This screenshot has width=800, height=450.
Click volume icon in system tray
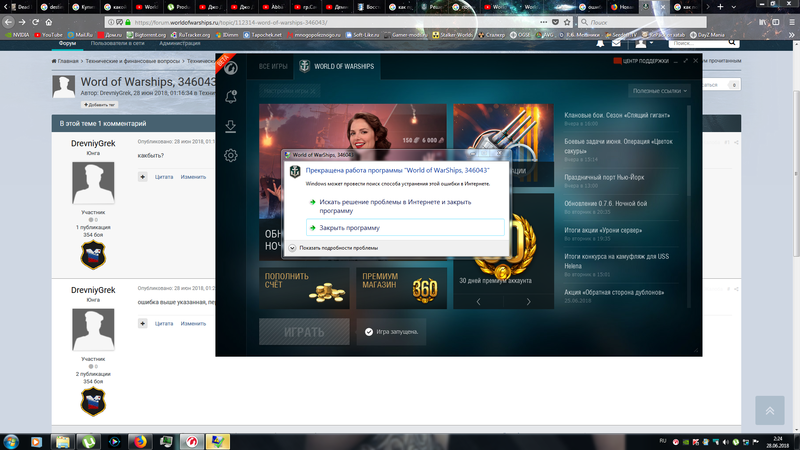coord(725,442)
